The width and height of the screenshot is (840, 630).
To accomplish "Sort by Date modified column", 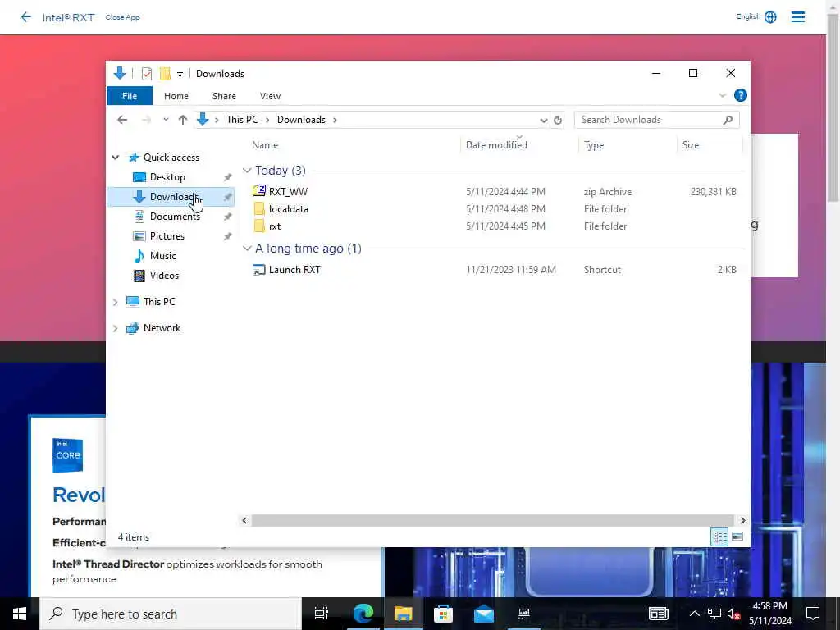I will [496, 145].
